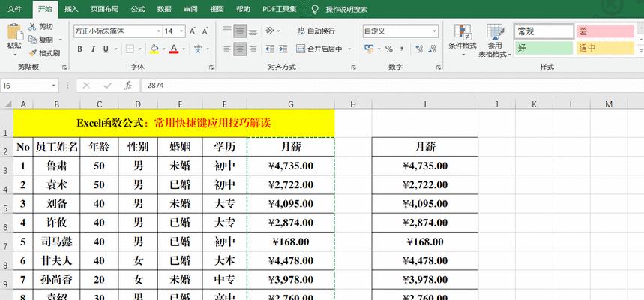Image resolution: width=644 pixels, height=300 pixels.
Task: Apply the 常规 cell style
Action: coord(544,31)
